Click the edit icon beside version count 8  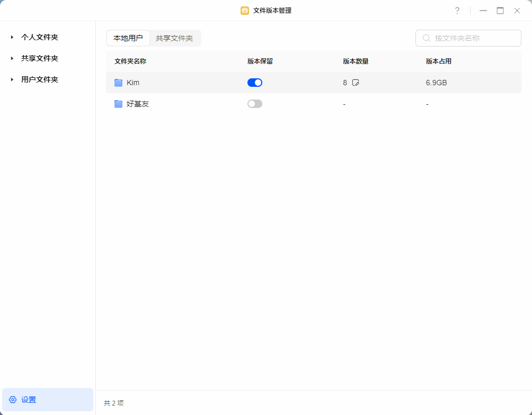pos(356,83)
